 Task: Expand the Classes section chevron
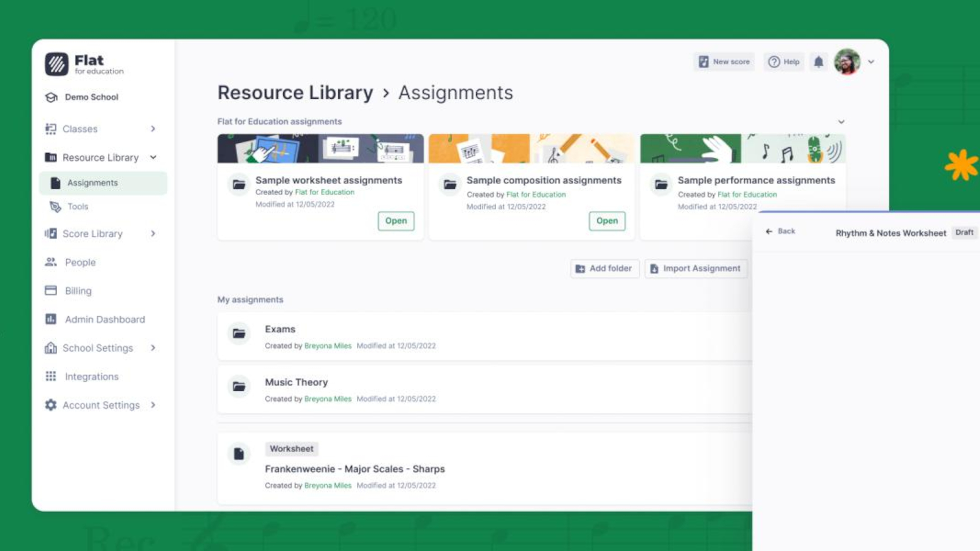tap(153, 129)
